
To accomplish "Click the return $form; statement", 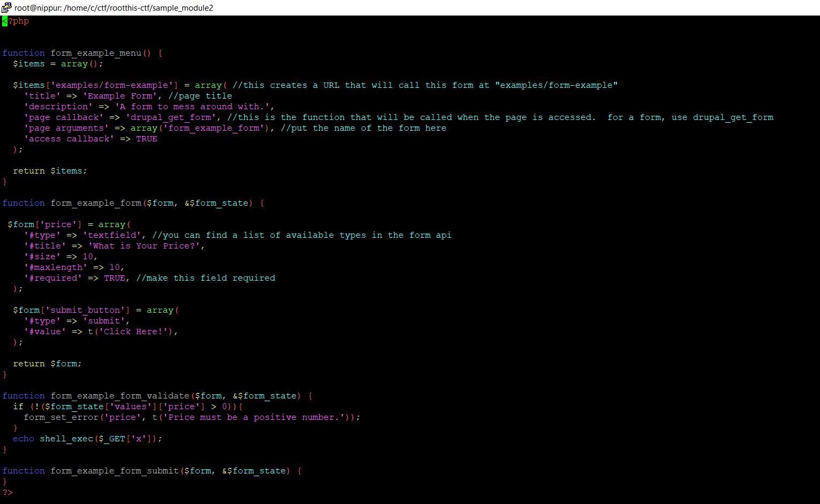I will tap(47, 363).
